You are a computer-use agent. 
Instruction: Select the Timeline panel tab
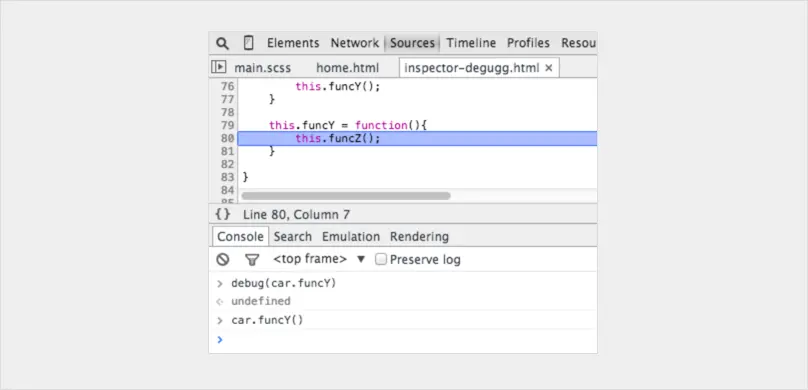click(471, 43)
